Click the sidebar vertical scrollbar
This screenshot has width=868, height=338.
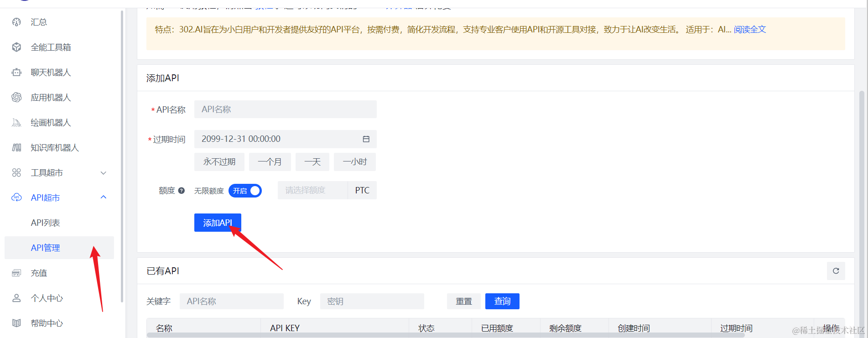tap(122, 156)
